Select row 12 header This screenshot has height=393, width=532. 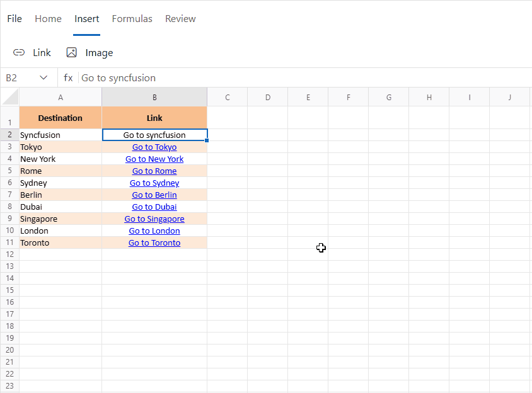[x=9, y=254]
